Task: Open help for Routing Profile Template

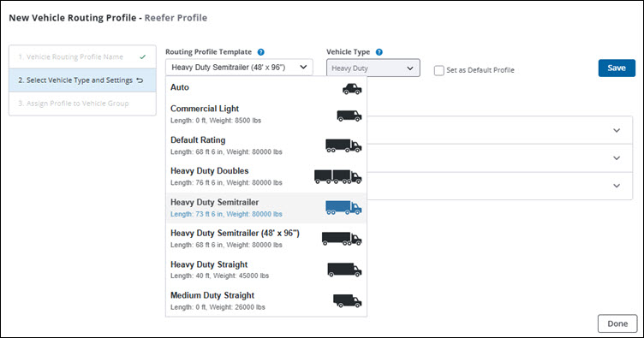Action: point(261,52)
